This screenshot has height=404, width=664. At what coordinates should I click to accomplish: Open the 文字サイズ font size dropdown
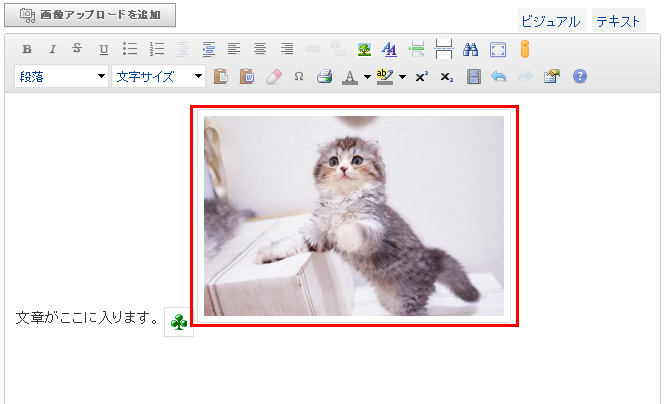158,77
